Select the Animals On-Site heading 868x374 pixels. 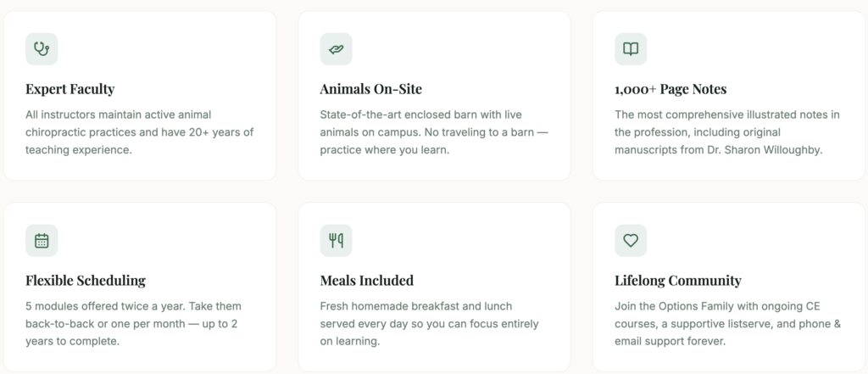tap(370, 89)
